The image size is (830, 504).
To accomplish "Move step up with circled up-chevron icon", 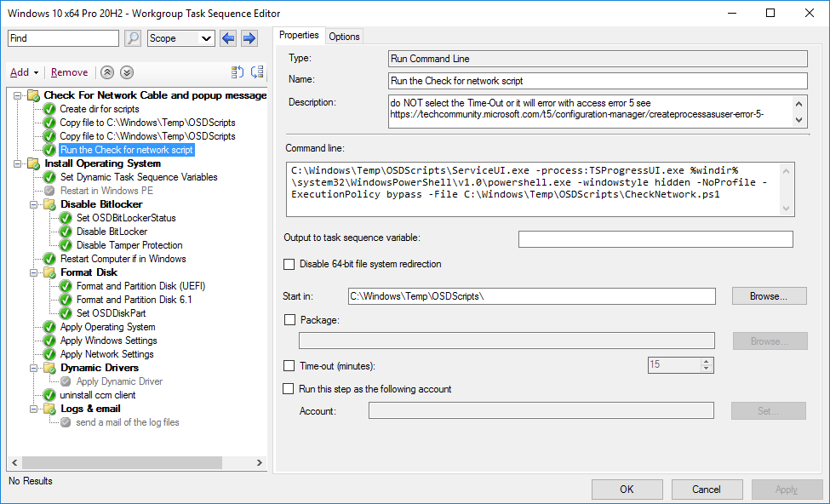I will coord(107,72).
